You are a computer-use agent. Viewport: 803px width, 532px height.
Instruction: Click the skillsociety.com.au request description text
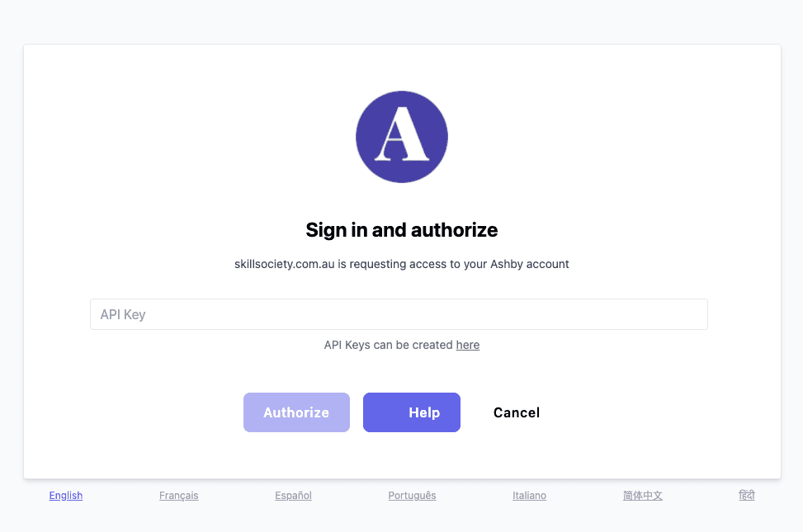tap(402, 265)
